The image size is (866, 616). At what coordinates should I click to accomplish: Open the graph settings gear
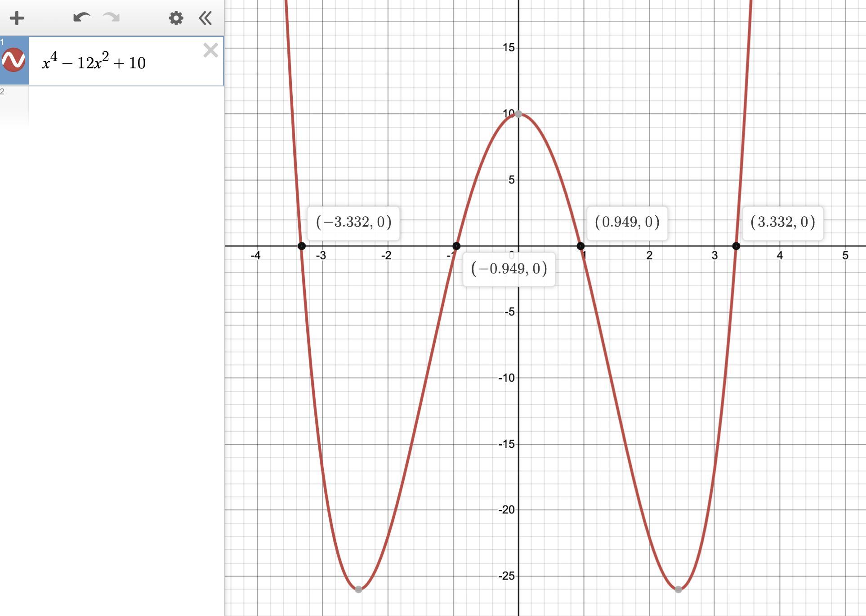click(176, 18)
